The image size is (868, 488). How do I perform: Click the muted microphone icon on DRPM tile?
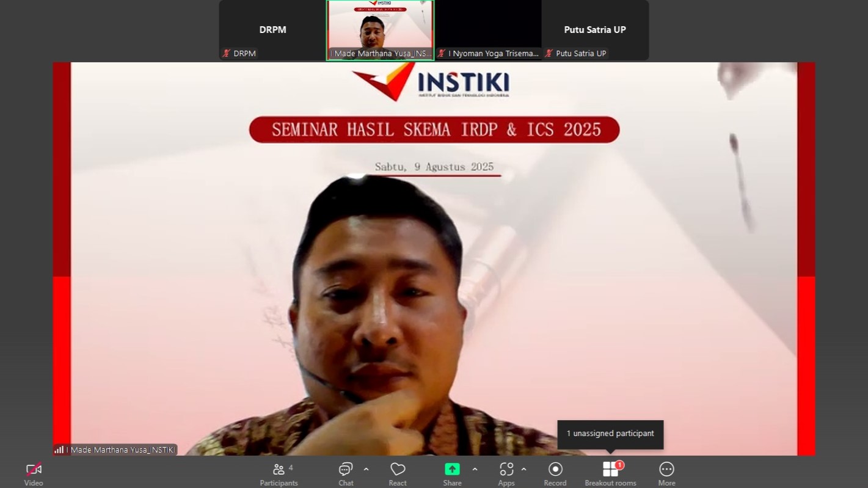(x=226, y=54)
